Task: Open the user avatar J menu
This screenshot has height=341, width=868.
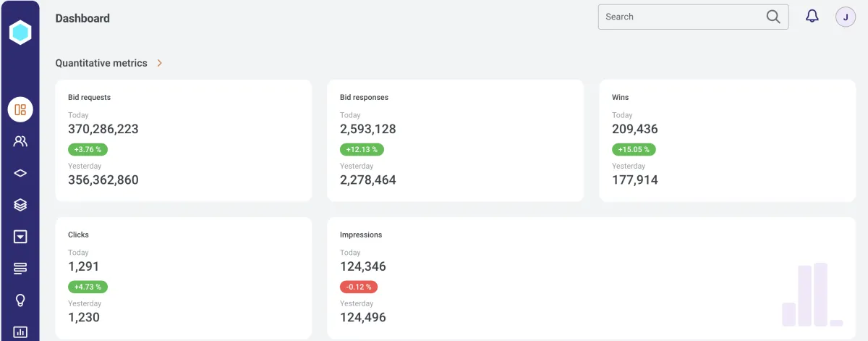Action: coord(846,17)
